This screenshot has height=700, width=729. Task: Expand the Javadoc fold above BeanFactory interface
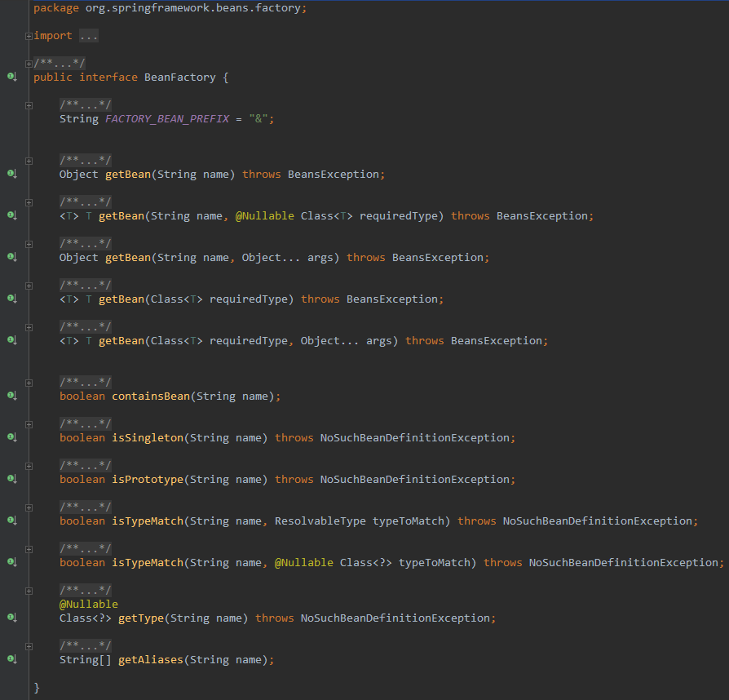29,64
